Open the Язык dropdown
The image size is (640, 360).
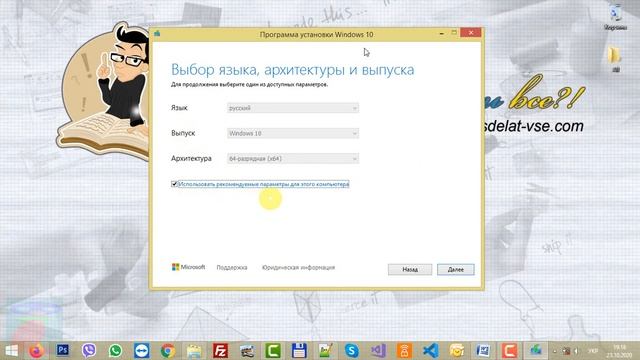click(x=293, y=108)
